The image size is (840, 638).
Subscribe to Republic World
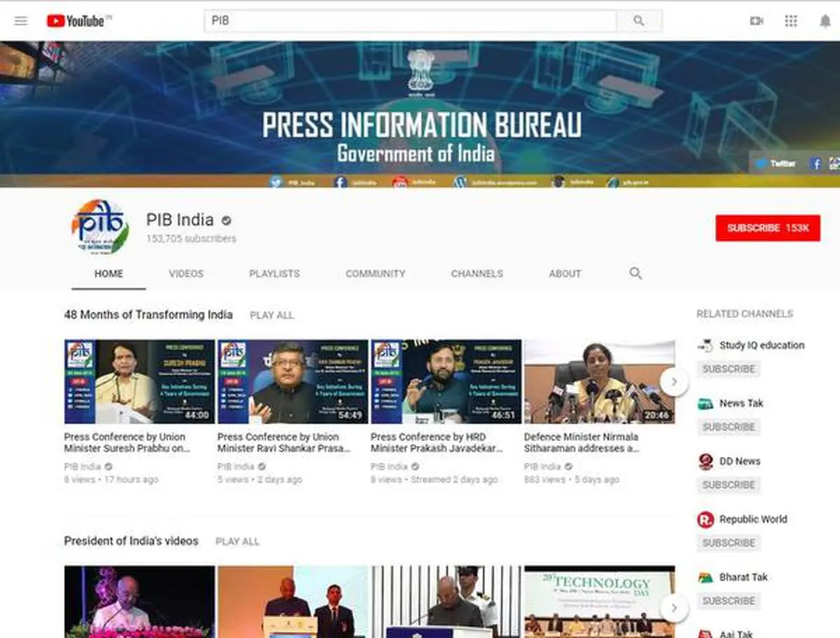pyautogui.click(x=729, y=543)
